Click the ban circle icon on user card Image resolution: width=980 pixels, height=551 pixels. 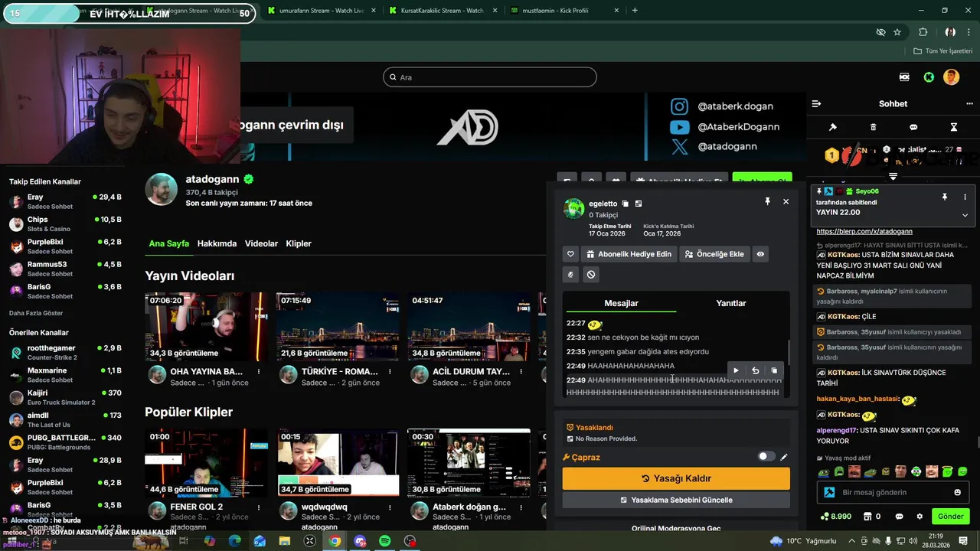point(591,275)
